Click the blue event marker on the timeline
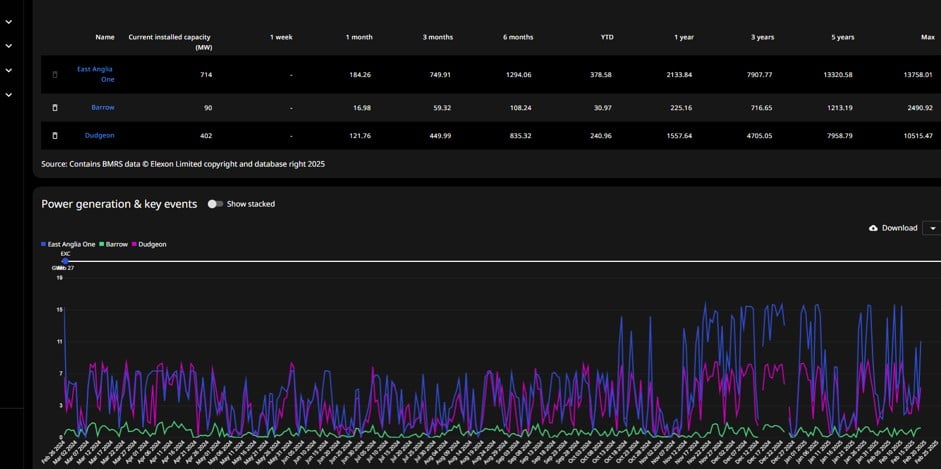The width and height of the screenshot is (941, 469). pyautogui.click(x=65, y=261)
